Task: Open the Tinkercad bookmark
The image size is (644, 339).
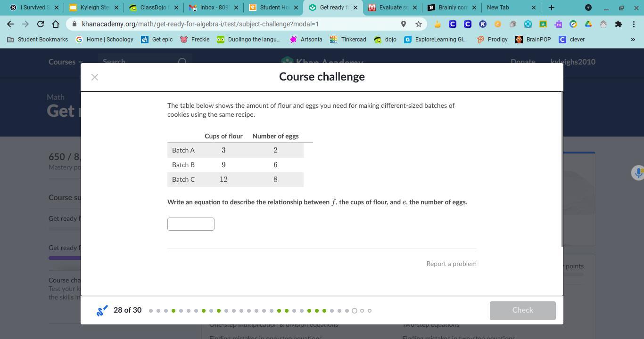Action: (348, 40)
